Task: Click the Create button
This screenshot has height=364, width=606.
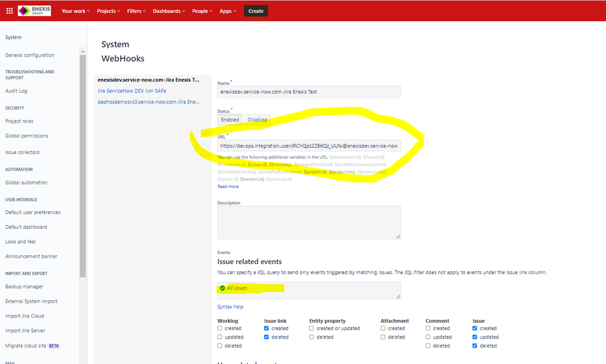Action: tap(256, 11)
